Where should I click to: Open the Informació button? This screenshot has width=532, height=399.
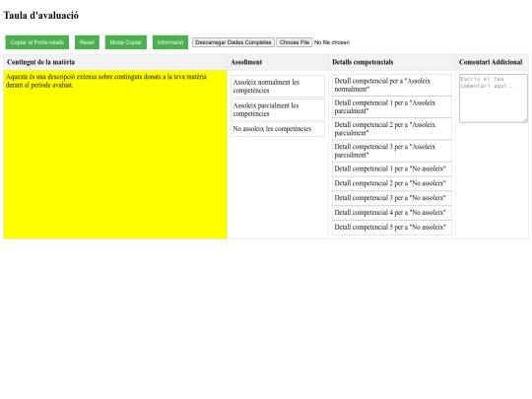(170, 42)
